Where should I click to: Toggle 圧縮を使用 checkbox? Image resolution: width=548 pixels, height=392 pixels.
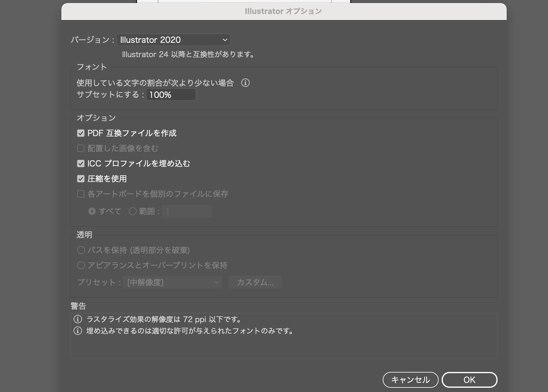click(x=81, y=179)
